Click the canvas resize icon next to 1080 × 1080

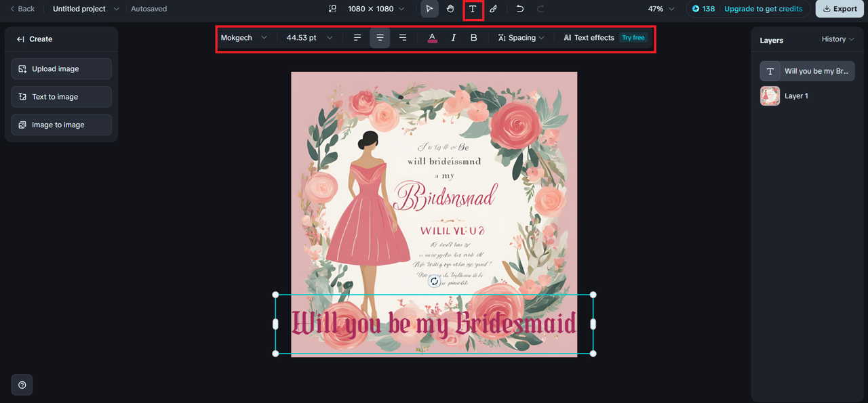tap(332, 9)
